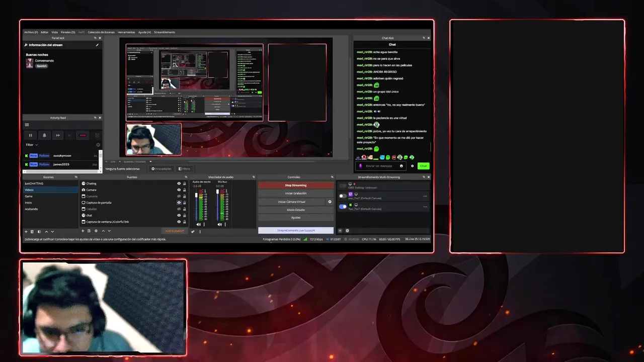Viewport: 644px width, 362px height.
Task: Open source properties gear in Fuentes toolbar
Action: (96, 231)
